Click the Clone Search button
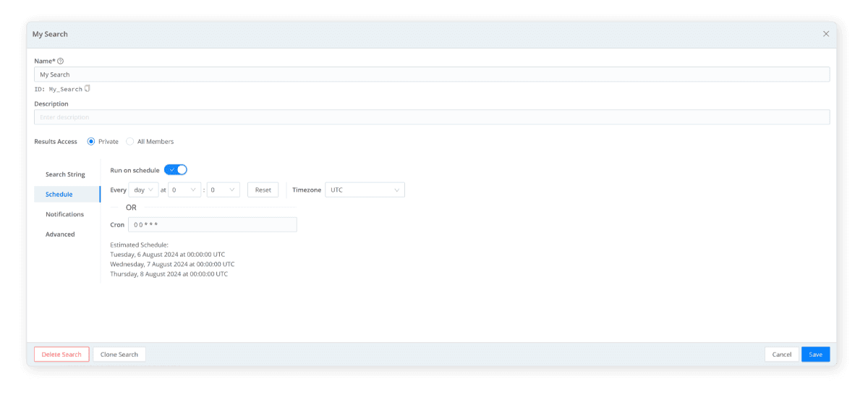Image resolution: width=868 pixels, height=398 pixels. click(119, 355)
